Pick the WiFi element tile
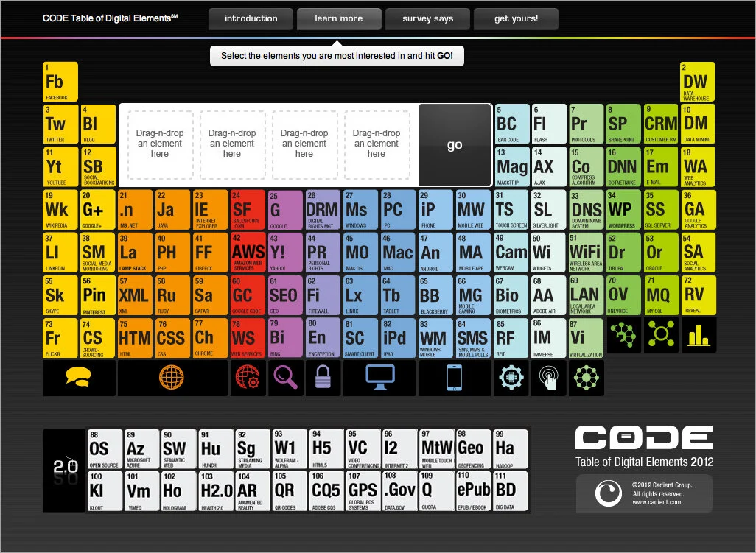The image size is (756, 553). coord(586,253)
